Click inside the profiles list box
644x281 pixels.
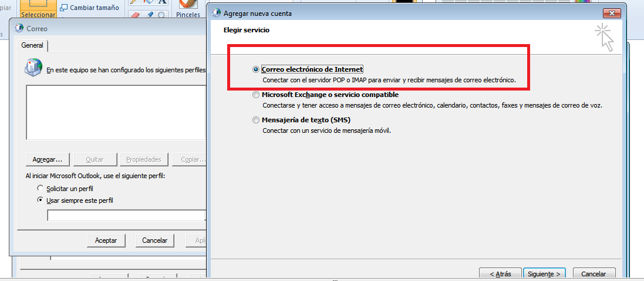tap(116, 113)
